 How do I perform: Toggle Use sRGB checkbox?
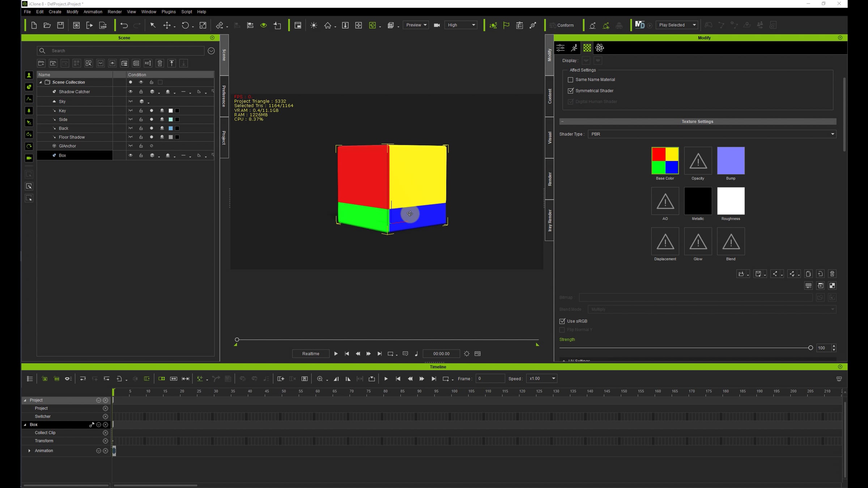562,321
